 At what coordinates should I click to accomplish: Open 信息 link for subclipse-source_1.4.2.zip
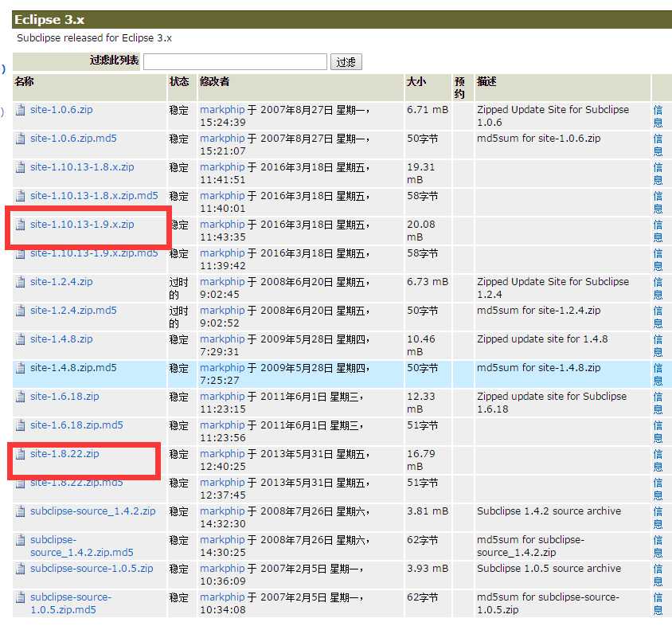coord(658,518)
